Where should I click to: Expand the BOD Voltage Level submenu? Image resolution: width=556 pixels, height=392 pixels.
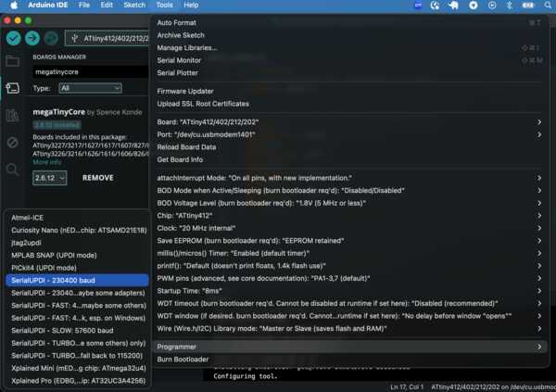pyautogui.click(x=349, y=203)
